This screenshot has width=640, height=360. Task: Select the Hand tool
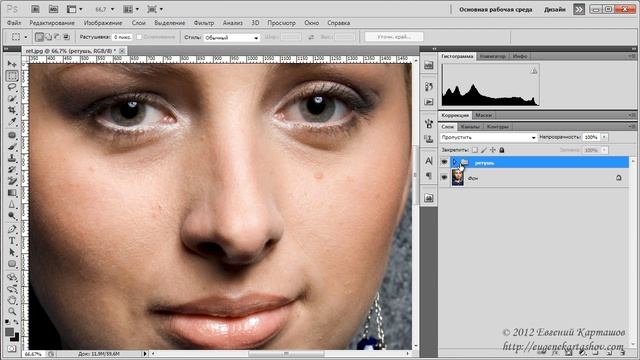(12, 300)
